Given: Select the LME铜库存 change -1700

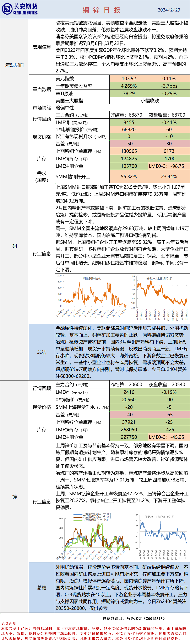Looking at the screenshot, I should pyautogui.click(x=169, y=158).
